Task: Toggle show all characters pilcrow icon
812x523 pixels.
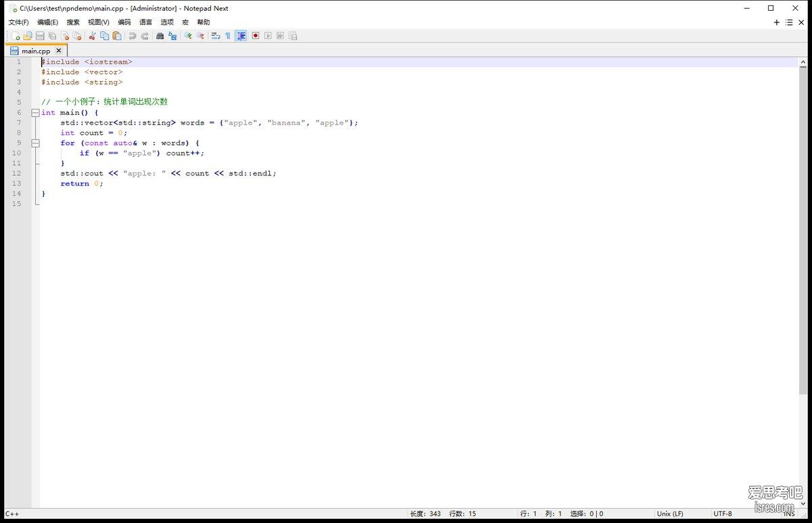Action: coord(228,36)
